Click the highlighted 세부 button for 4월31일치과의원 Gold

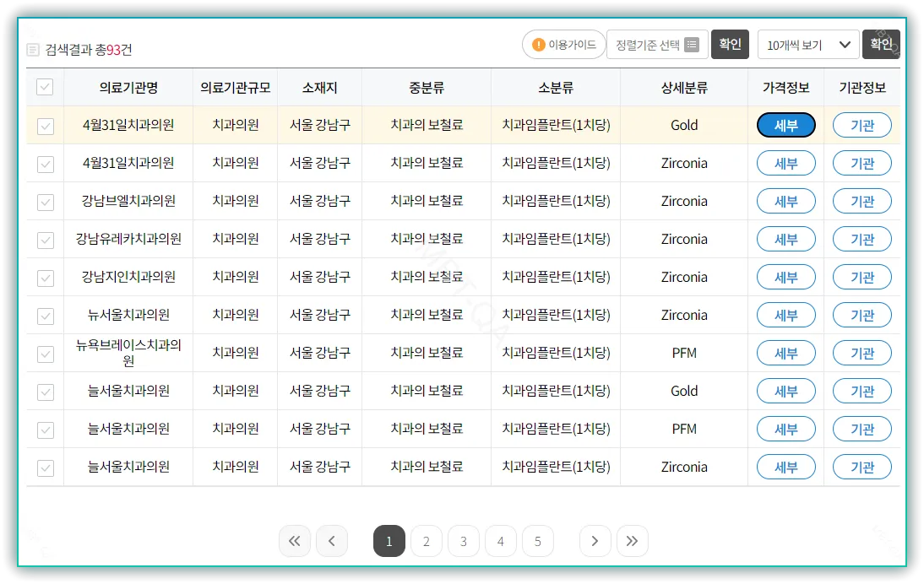click(x=786, y=125)
